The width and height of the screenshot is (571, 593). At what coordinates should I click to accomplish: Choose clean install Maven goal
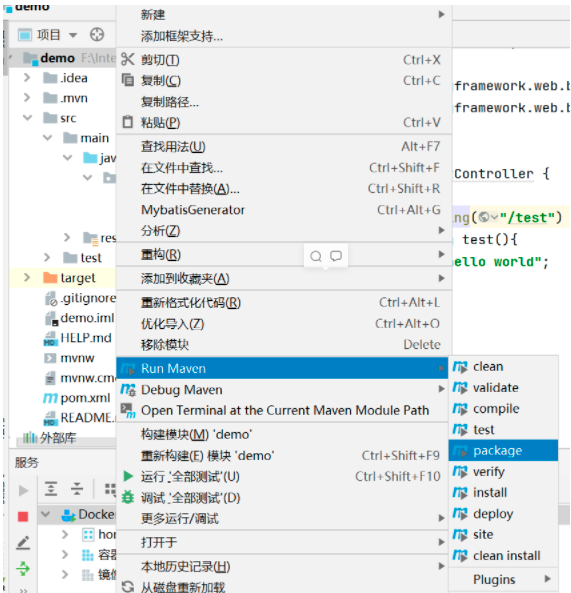(503, 556)
